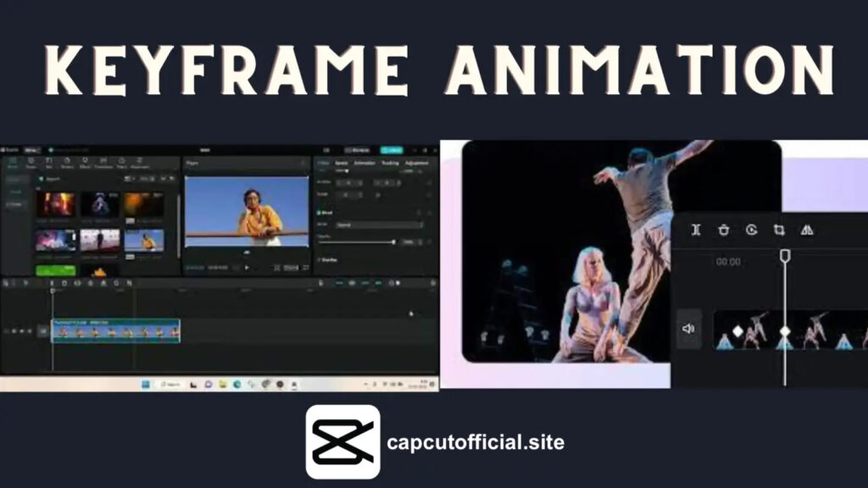Viewport: 868px width, 488px height.
Task: Click the Mirror/flip icon
Action: tap(809, 230)
